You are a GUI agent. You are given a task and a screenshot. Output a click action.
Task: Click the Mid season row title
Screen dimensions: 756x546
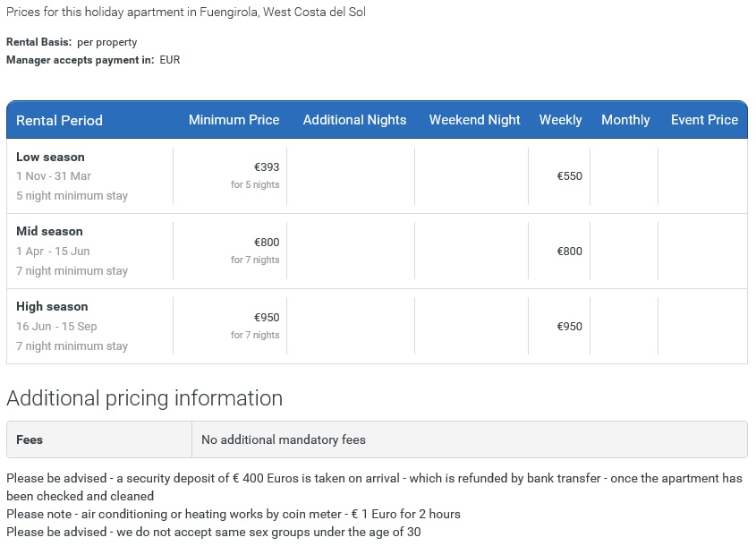[49, 231]
